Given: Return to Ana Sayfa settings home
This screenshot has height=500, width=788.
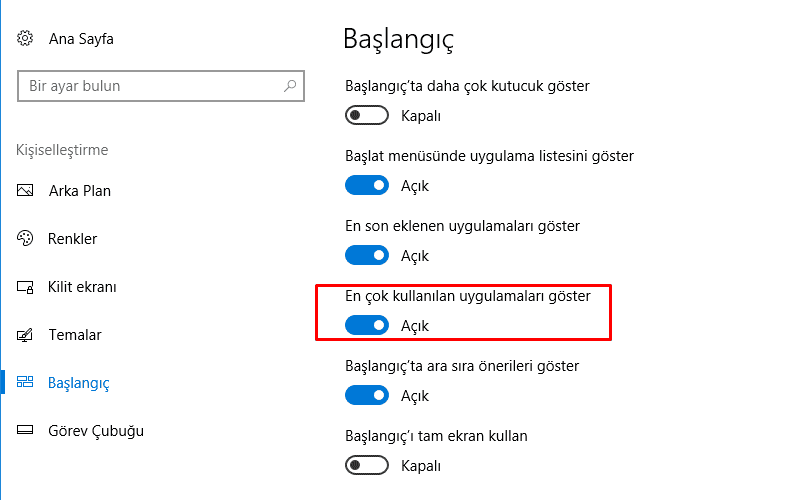Looking at the screenshot, I should [x=80, y=39].
